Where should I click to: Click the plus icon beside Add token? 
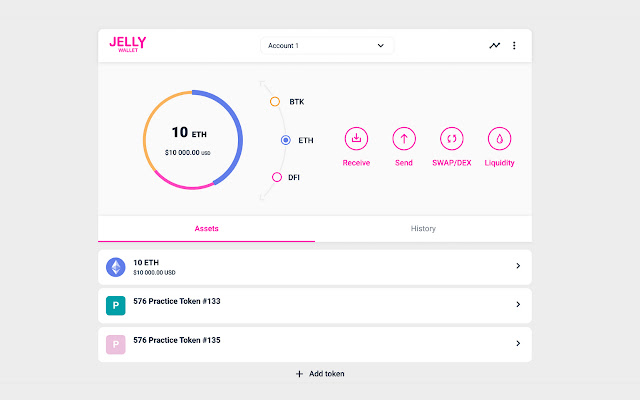(x=300, y=374)
